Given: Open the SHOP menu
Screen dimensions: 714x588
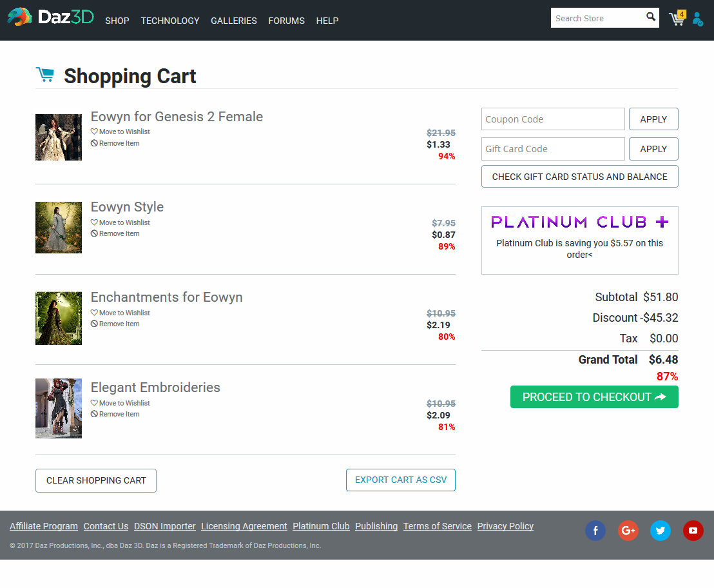Looking at the screenshot, I should coord(117,21).
